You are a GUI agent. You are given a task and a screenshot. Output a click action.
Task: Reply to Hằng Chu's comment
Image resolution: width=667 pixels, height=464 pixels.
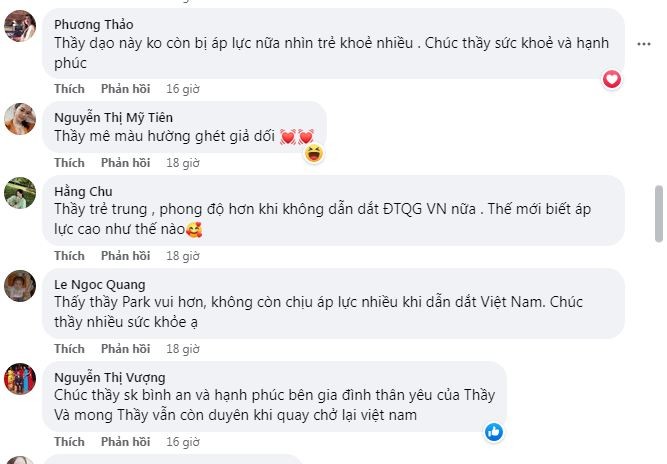tap(125, 256)
